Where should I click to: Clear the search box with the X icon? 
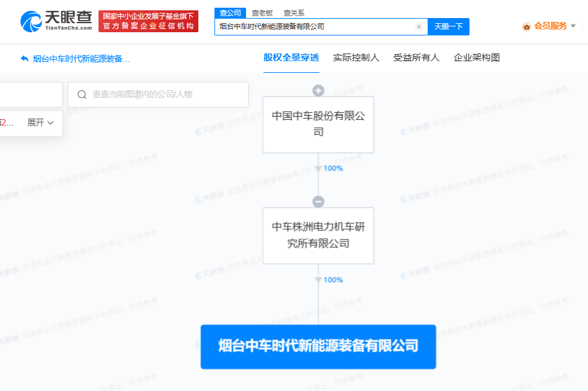click(419, 26)
